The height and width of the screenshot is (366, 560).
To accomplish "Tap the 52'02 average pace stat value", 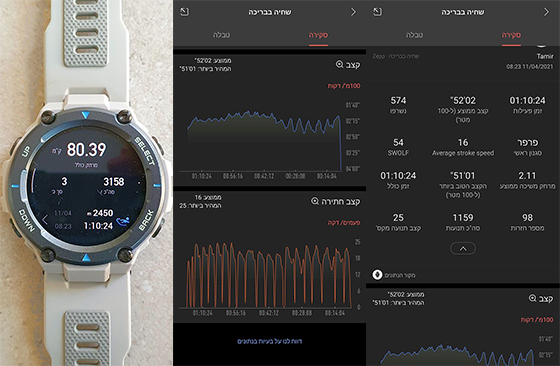I will [463, 100].
